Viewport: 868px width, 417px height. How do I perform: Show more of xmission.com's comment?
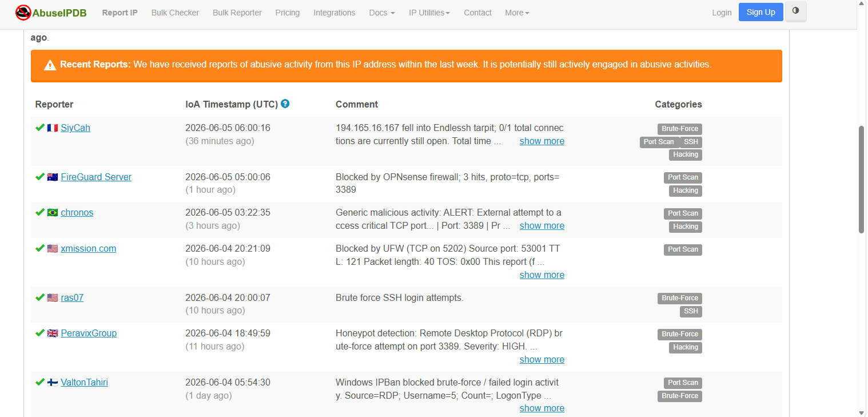pyautogui.click(x=542, y=275)
